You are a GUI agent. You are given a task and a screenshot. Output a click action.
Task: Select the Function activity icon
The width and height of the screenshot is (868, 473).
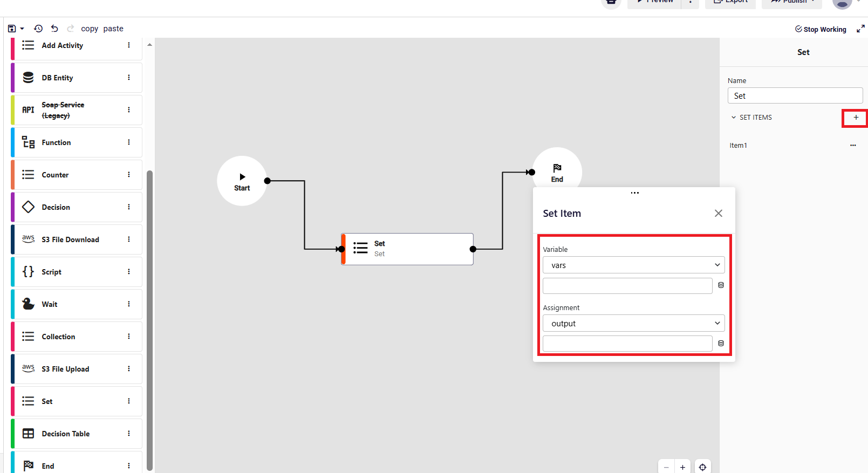pos(28,142)
